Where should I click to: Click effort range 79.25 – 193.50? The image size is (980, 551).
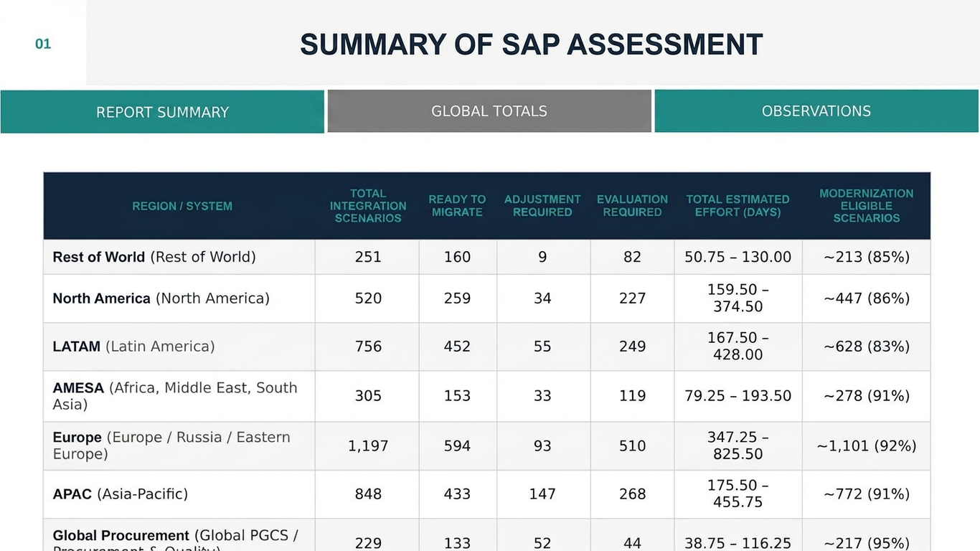pos(738,396)
